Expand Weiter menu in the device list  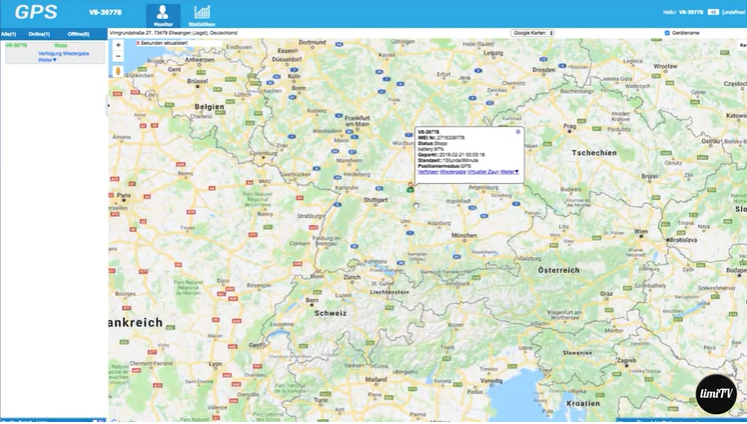pyautogui.click(x=46, y=59)
